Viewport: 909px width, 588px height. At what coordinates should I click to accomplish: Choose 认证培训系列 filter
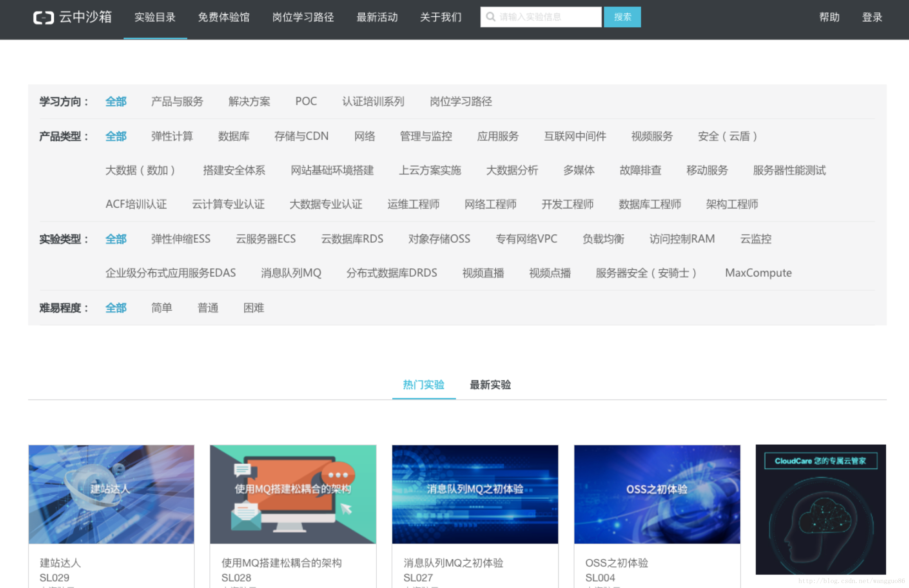[373, 102]
